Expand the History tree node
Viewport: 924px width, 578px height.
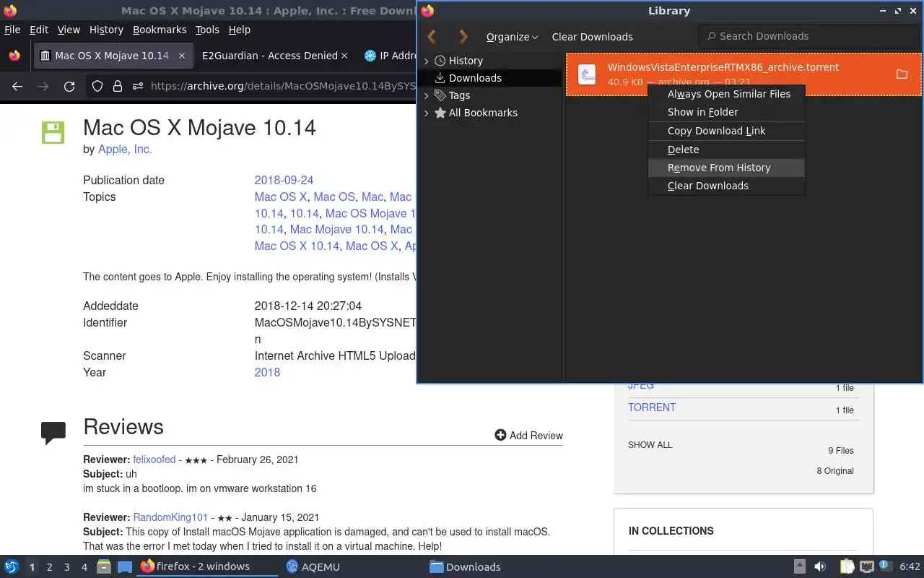(x=426, y=61)
